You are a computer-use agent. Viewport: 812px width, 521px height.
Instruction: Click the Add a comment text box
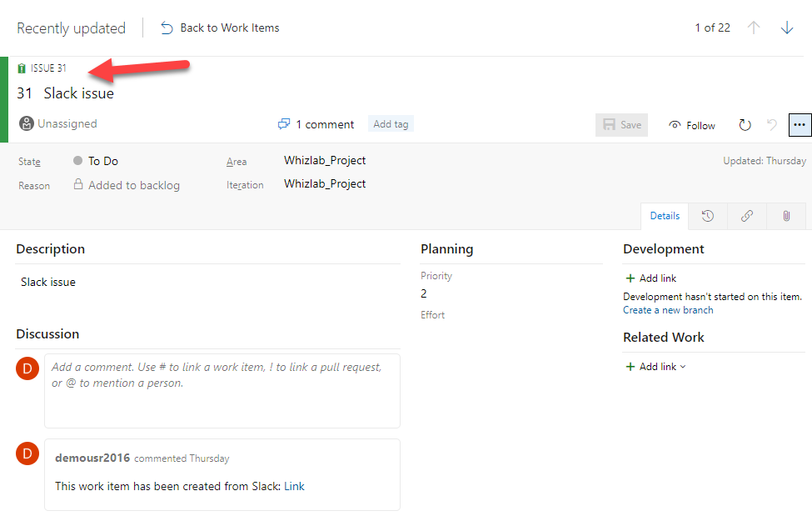(222, 390)
